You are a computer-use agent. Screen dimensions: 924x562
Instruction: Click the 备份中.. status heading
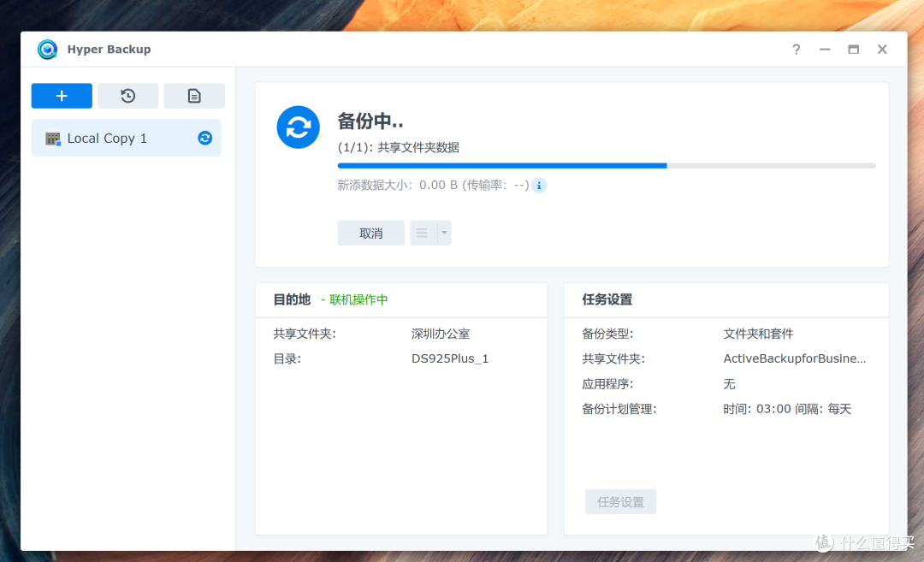click(x=370, y=121)
